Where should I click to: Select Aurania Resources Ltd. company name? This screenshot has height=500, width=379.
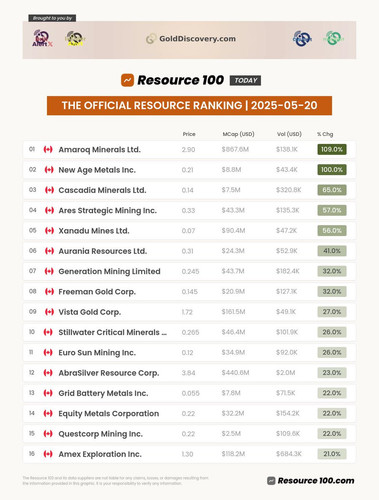coord(103,251)
